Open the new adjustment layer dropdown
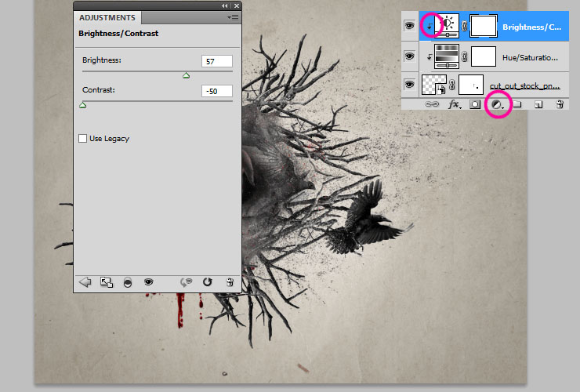 click(496, 103)
